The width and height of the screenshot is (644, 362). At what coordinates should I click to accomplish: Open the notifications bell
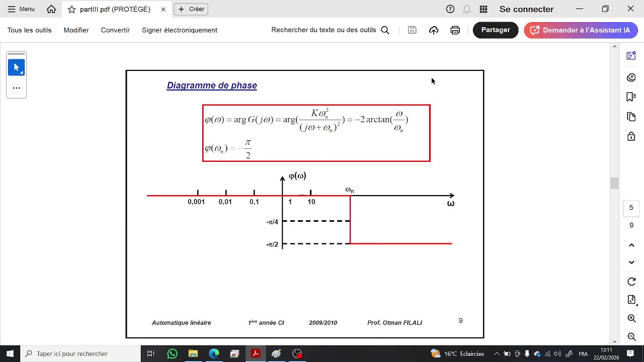(x=467, y=9)
